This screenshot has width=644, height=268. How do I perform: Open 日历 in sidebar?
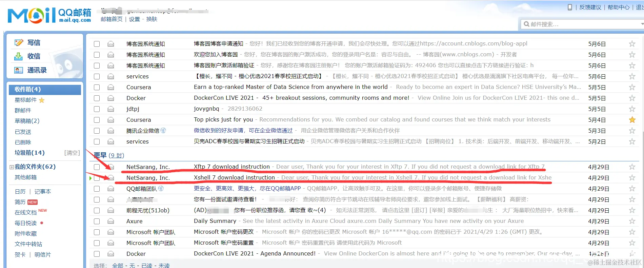(x=20, y=192)
